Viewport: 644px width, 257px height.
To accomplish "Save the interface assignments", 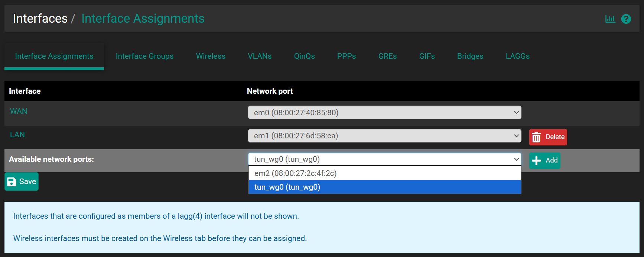I will coord(22,181).
